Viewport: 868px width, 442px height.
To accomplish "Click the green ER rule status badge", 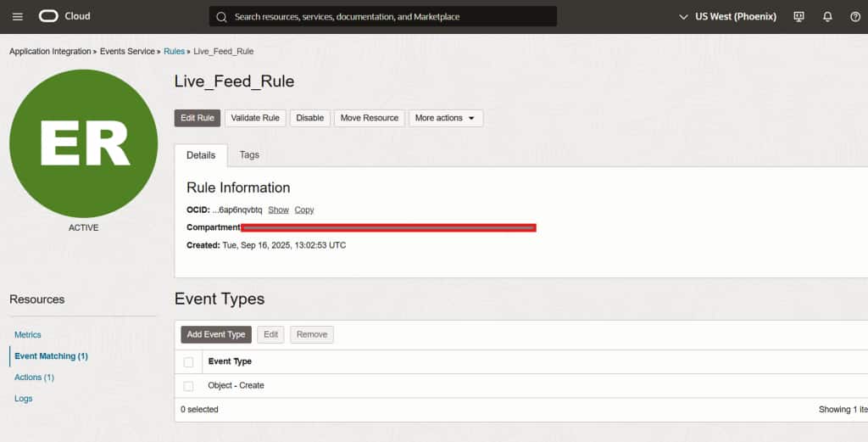I will (83, 143).
